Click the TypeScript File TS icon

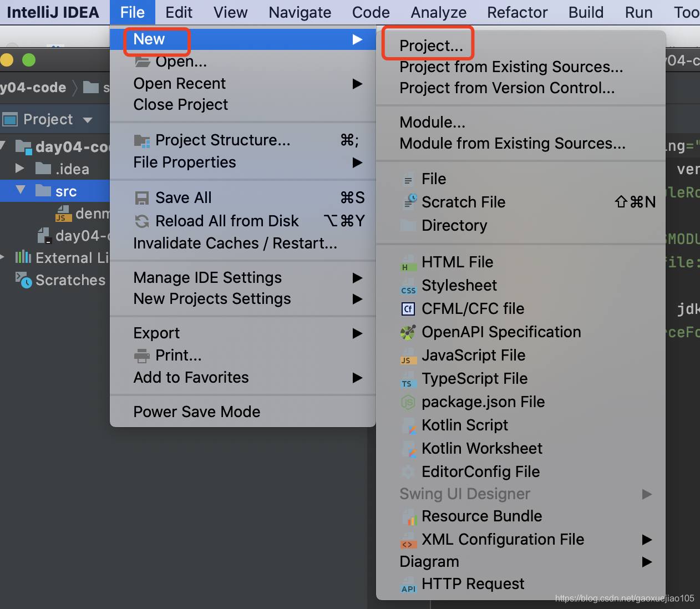click(408, 379)
